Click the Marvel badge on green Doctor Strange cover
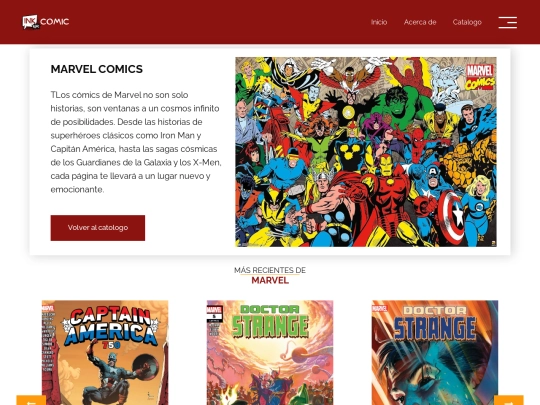This screenshot has width=540, height=405. click(214, 310)
